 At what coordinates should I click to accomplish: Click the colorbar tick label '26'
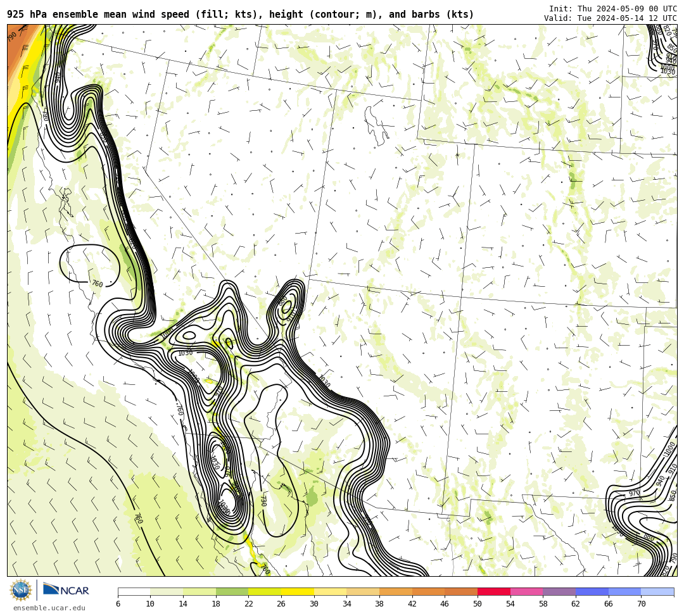[281, 604]
